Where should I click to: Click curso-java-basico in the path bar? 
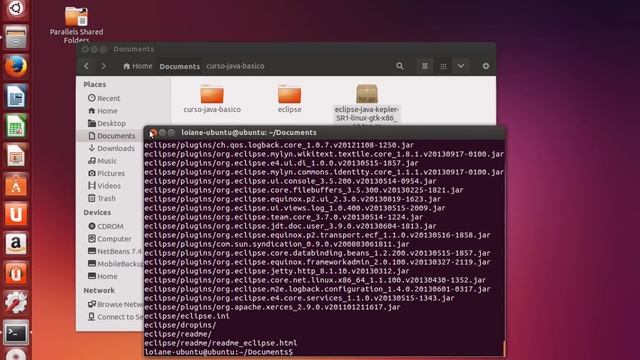coord(235,66)
